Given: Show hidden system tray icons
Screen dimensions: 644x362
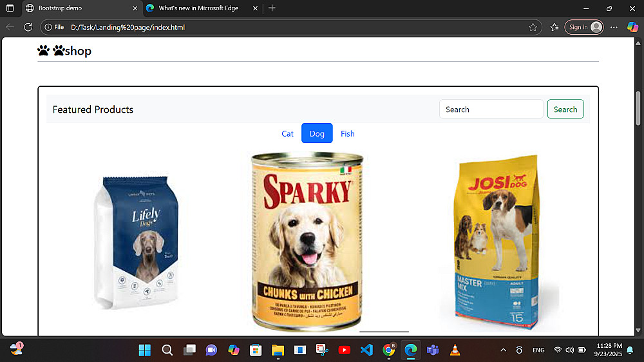Looking at the screenshot, I should (x=503, y=350).
